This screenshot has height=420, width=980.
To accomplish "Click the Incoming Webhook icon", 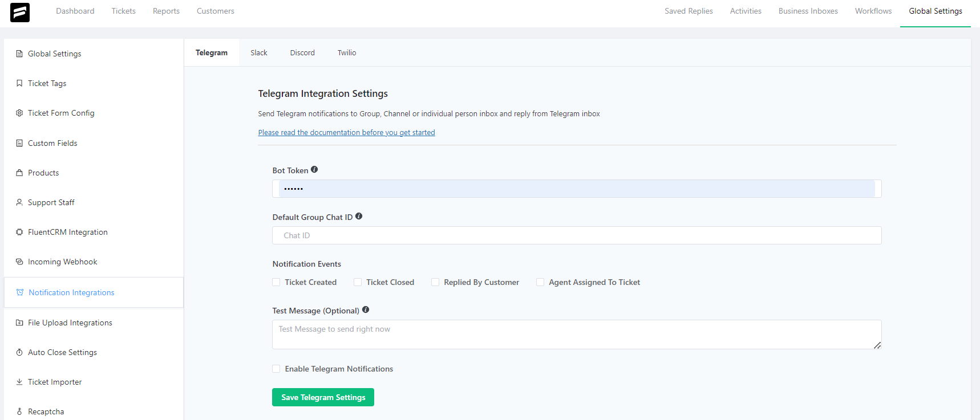I will click(19, 262).
